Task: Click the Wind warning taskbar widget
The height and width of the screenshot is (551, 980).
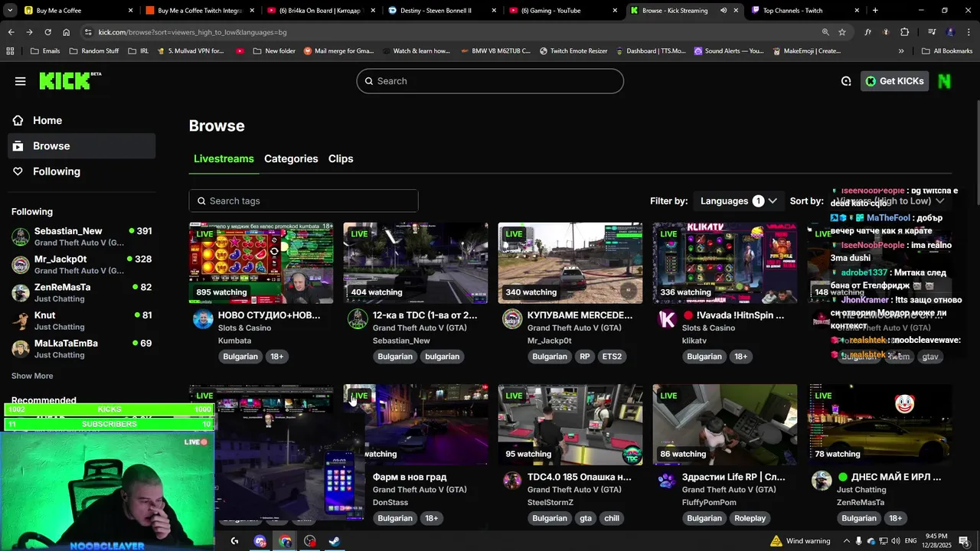Action: (x=801, y=541)
